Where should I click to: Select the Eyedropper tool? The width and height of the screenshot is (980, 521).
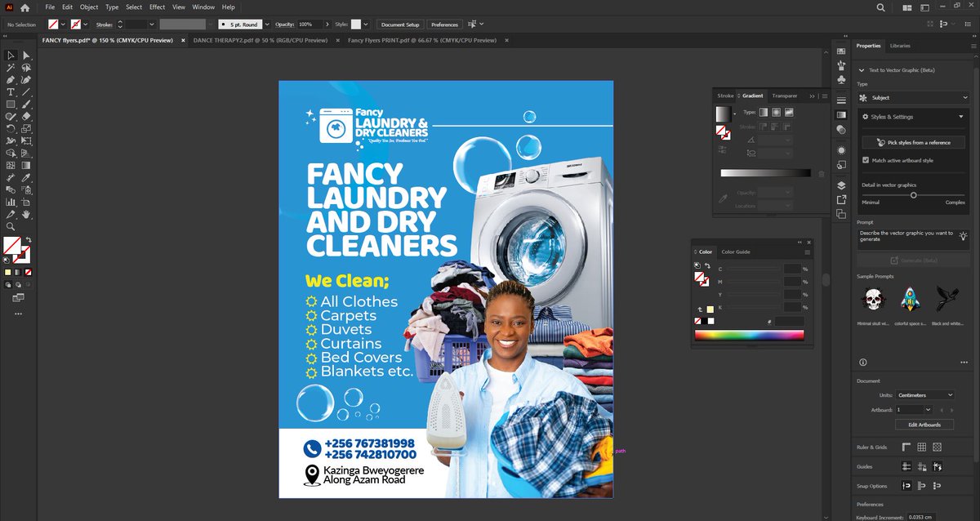[26, 177]
